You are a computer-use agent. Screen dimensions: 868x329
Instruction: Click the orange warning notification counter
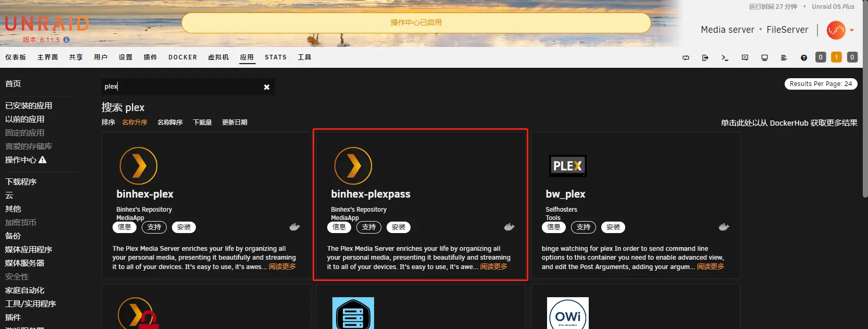point(836,57)
